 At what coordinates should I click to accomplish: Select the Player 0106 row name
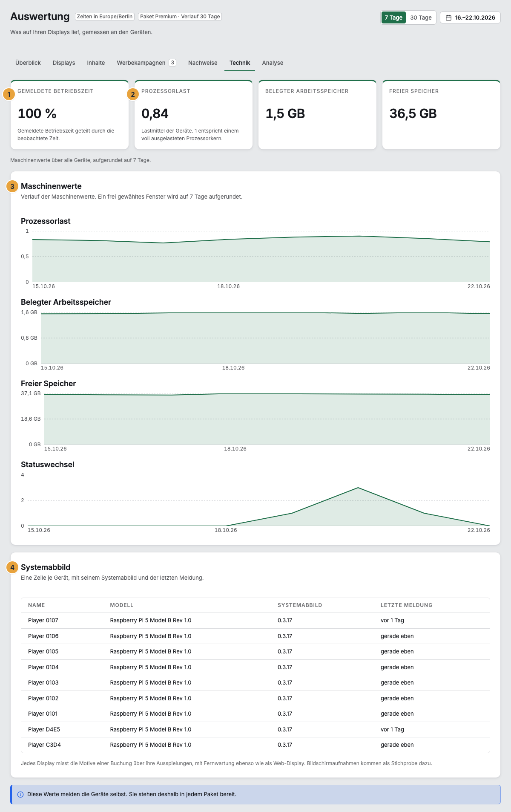43,636
